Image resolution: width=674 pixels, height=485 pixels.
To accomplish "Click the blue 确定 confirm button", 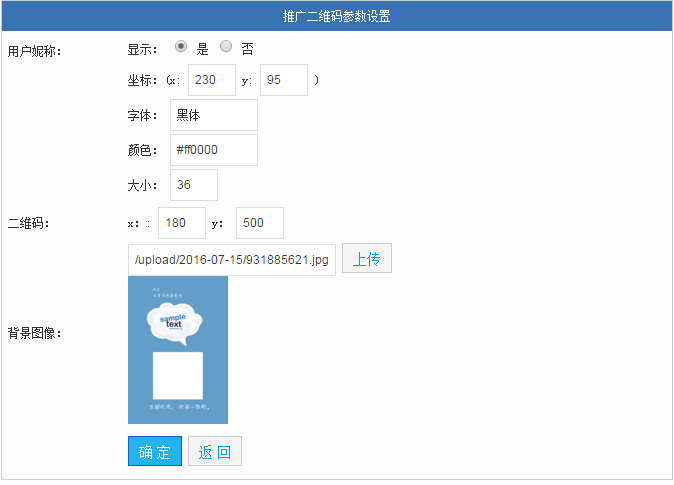I will [x=154, y=451].
